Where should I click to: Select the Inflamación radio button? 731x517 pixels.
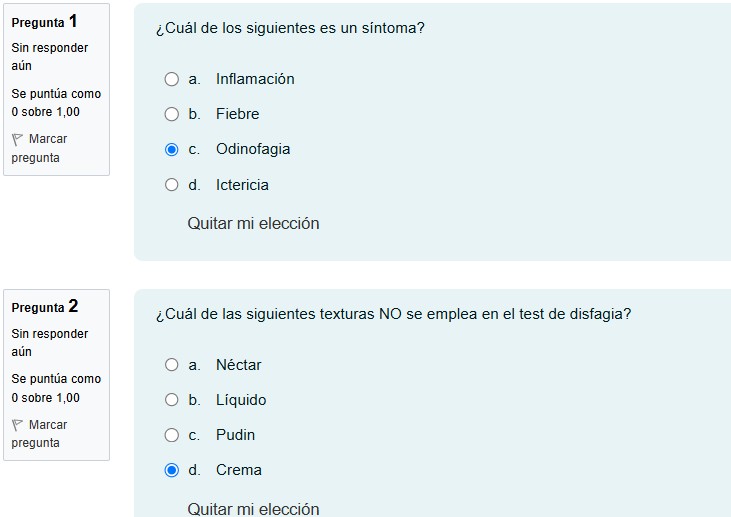[171, 79]
